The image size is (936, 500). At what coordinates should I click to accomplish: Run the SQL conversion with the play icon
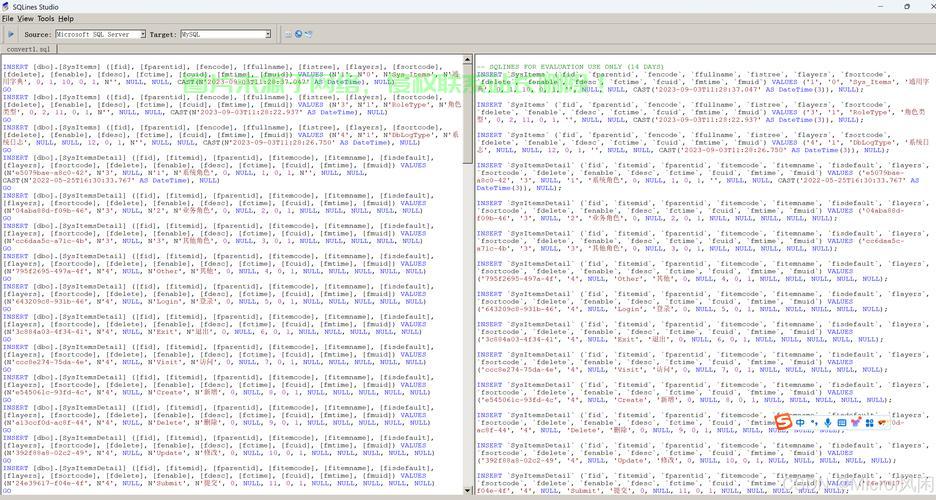click(11, 34)
